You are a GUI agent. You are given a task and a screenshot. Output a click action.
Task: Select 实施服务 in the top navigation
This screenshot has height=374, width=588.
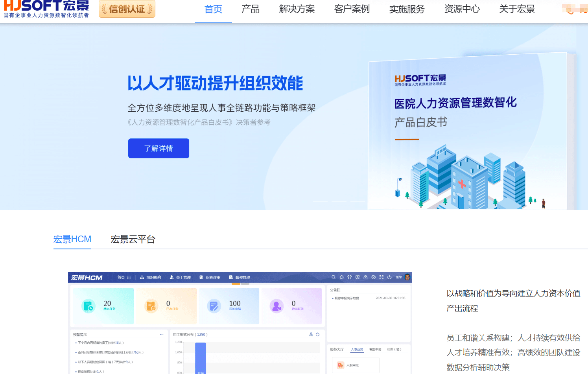click(x=407, y=9)
